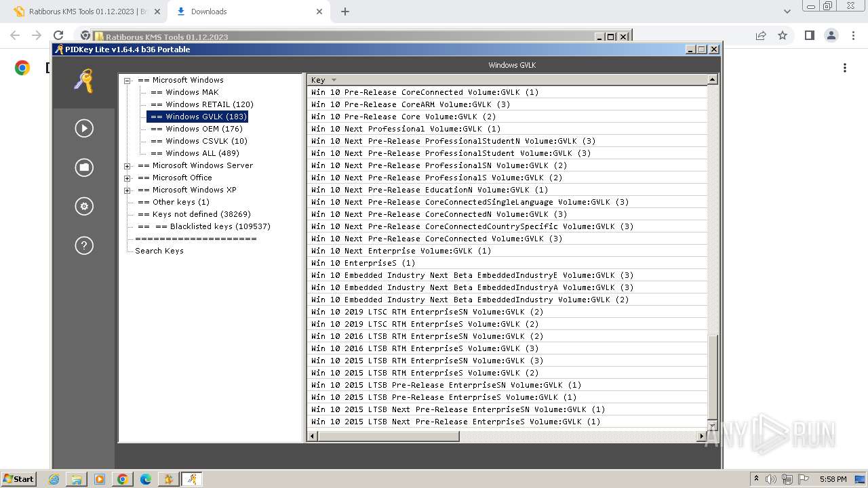The width and height of the screenshot is (868, 488).
Task: Click left arrow of horizontal scrollbar
Action: tap(313, 436)
